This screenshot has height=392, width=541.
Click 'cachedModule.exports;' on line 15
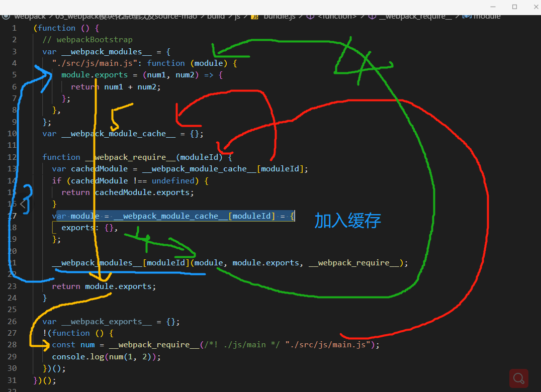tap(145, 192)
